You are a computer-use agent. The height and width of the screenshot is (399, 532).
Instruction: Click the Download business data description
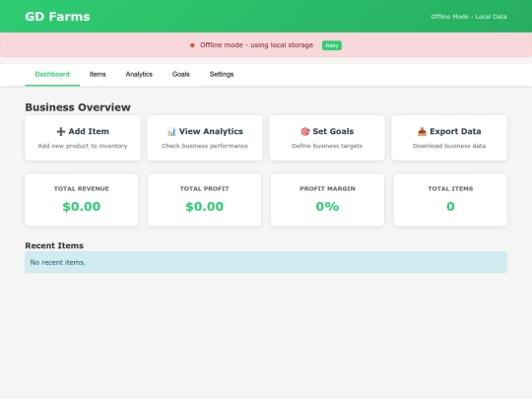pyautogui.click(x=449, y=146)
